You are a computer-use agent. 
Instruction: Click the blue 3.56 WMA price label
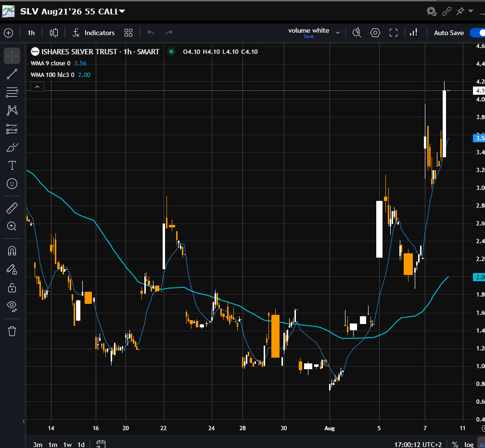pyautogui.click(x=479, y=138)
